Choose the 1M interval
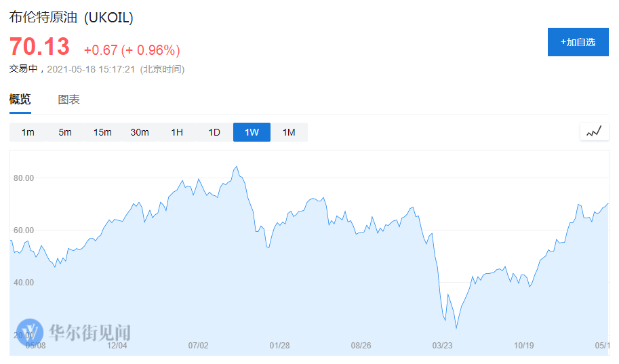This screenshot has width=619, height=364. click(x=289, y=132)
